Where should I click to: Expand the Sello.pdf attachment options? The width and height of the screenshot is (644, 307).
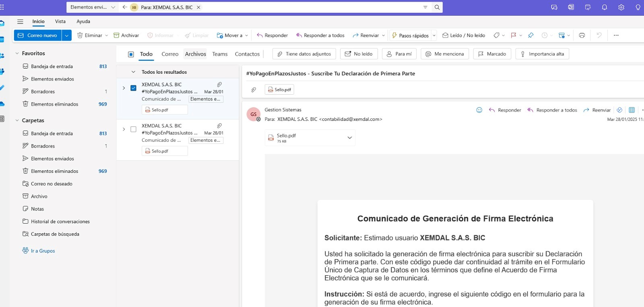(x=349, y=138)
